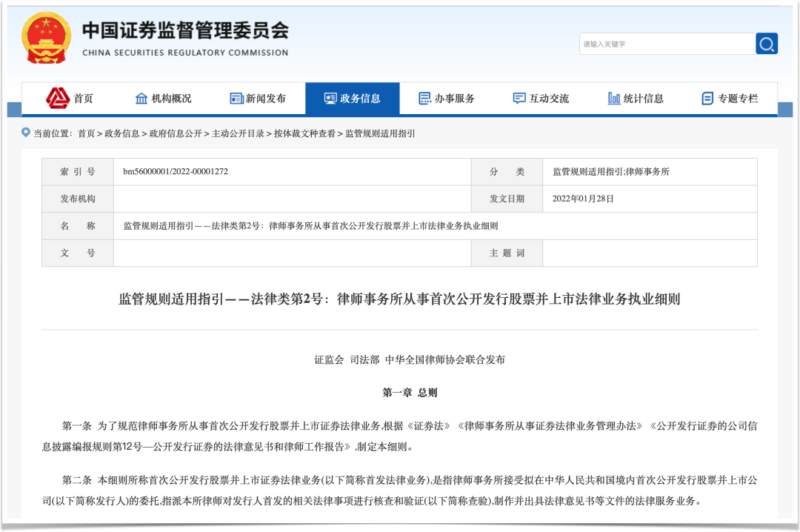Click the magnifier search button
Image resolution: width=800 pixels, height=532 pixels.
767,44
